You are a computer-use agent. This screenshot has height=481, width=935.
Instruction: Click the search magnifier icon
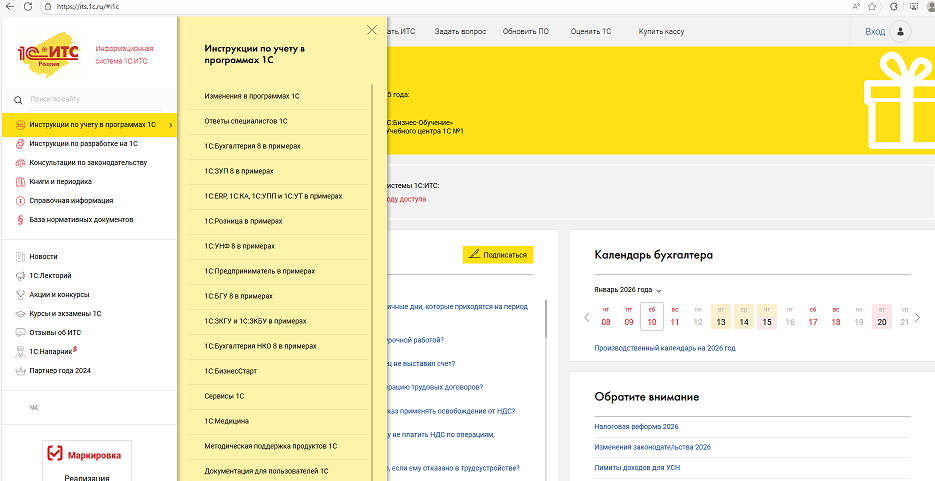pos(18,99)
